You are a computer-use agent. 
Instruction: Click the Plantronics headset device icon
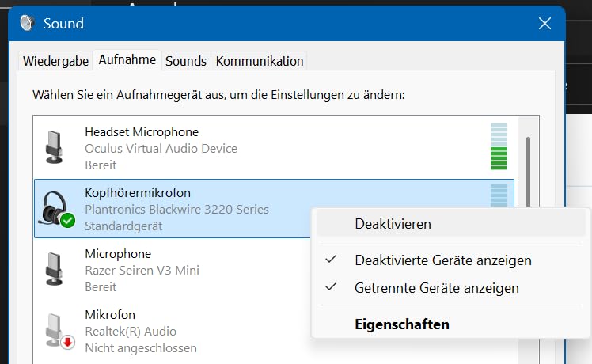click(x=55, y=209)
